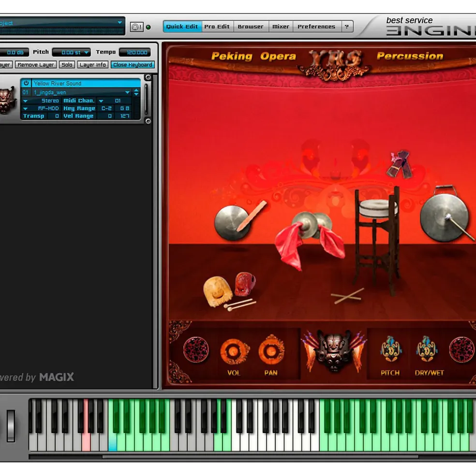The image size is (476, 476).
Task: Click the preset up/down stepper arrows
Action: click(x=136, y=92)
